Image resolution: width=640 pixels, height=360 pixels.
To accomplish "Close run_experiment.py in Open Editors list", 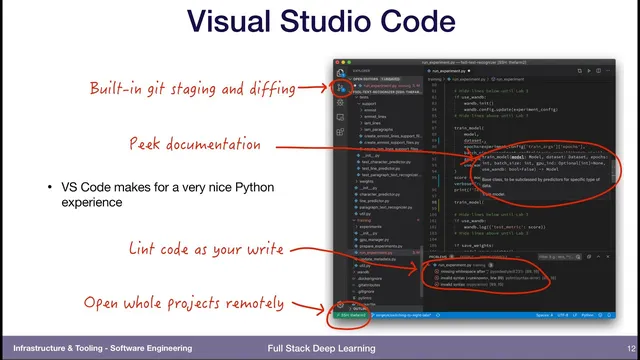I will [355, 86].
